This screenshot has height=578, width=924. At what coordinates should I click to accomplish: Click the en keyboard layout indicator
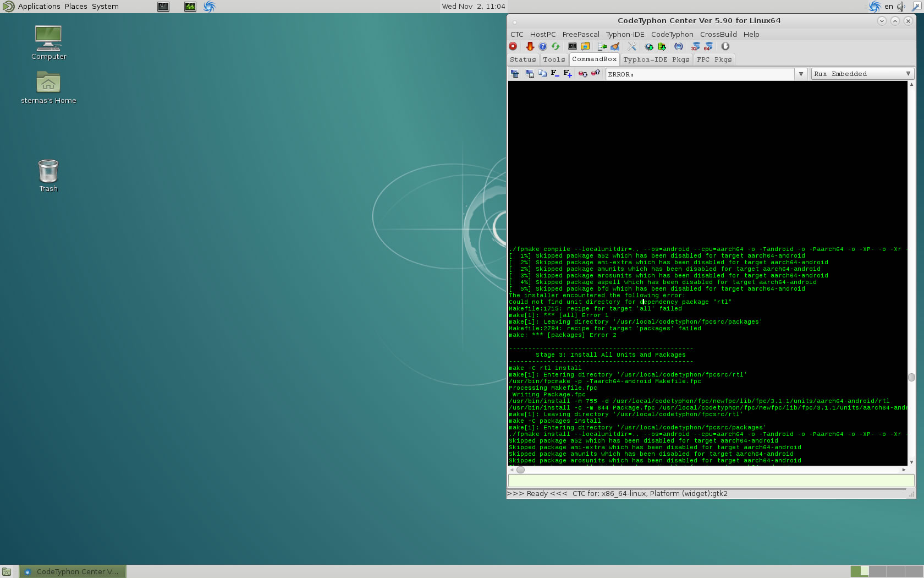click(x=889, y=7)
